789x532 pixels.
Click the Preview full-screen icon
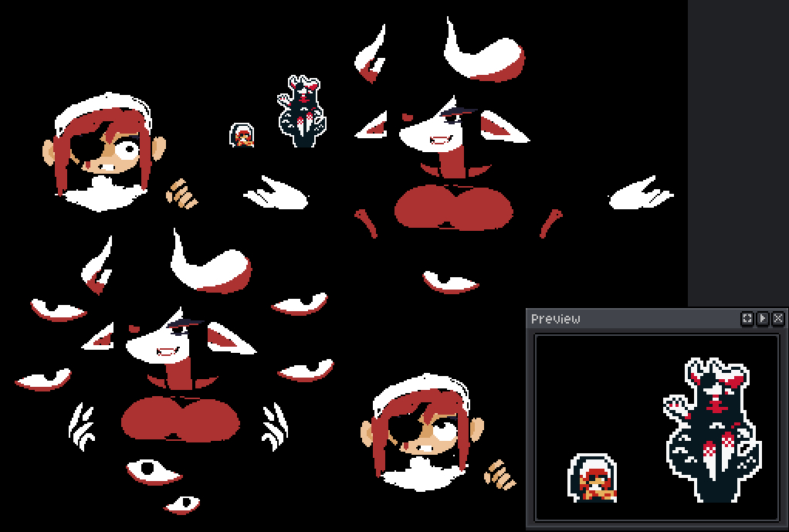747,319
